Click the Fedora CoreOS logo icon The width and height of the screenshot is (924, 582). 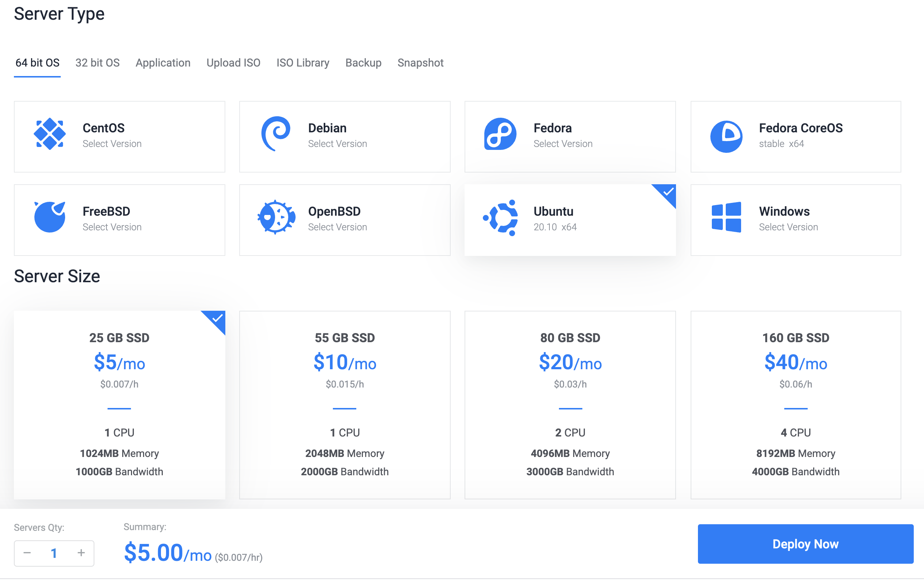pos(726,137)
